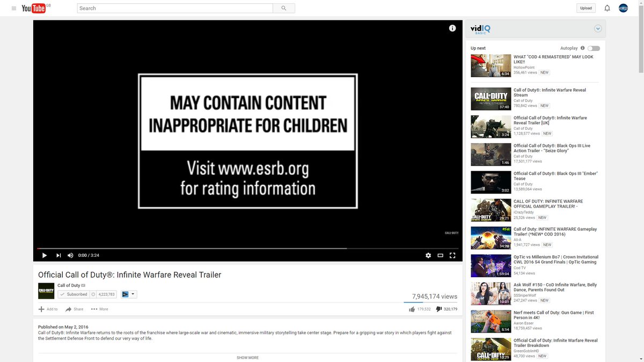Open Infinite Warfare Reveal Trailer [UK] thumbnail

click(491, 127)
